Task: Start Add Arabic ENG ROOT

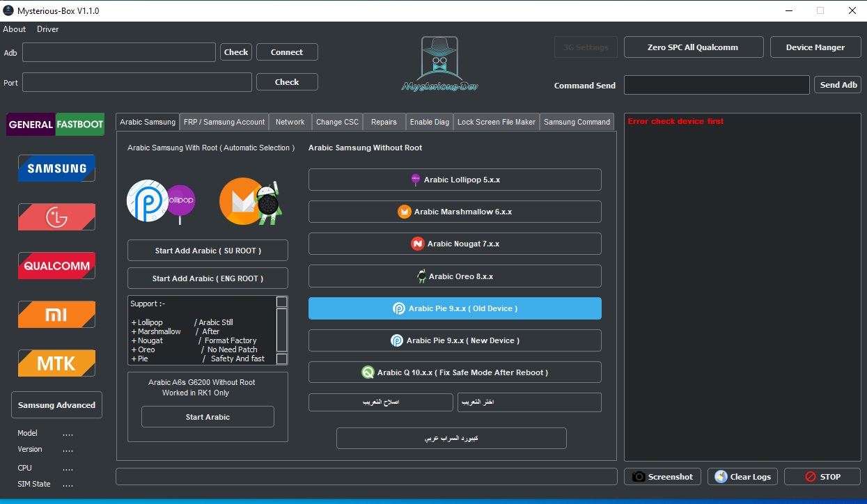Action: (208, 278)
